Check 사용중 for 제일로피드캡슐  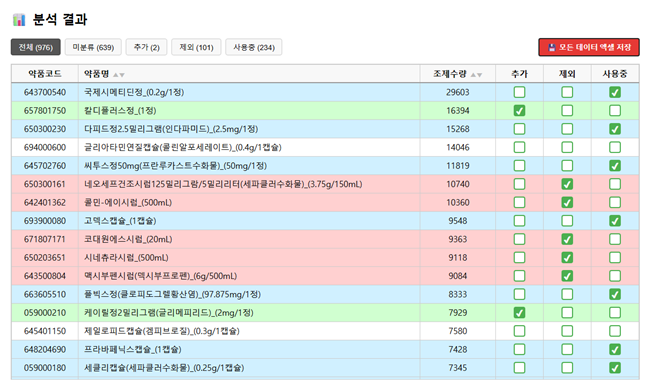click(615, 331)
